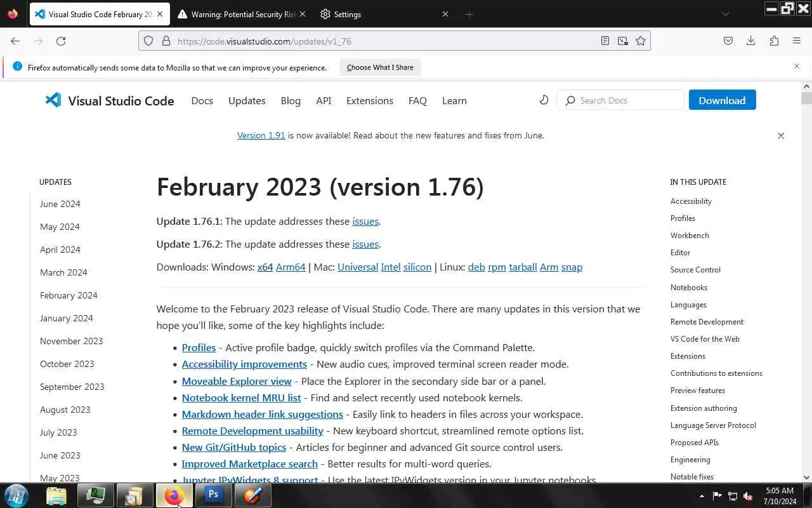Toggle the site dark theme moon icon
The image size is (812, 508).
[x=544, y=100]
